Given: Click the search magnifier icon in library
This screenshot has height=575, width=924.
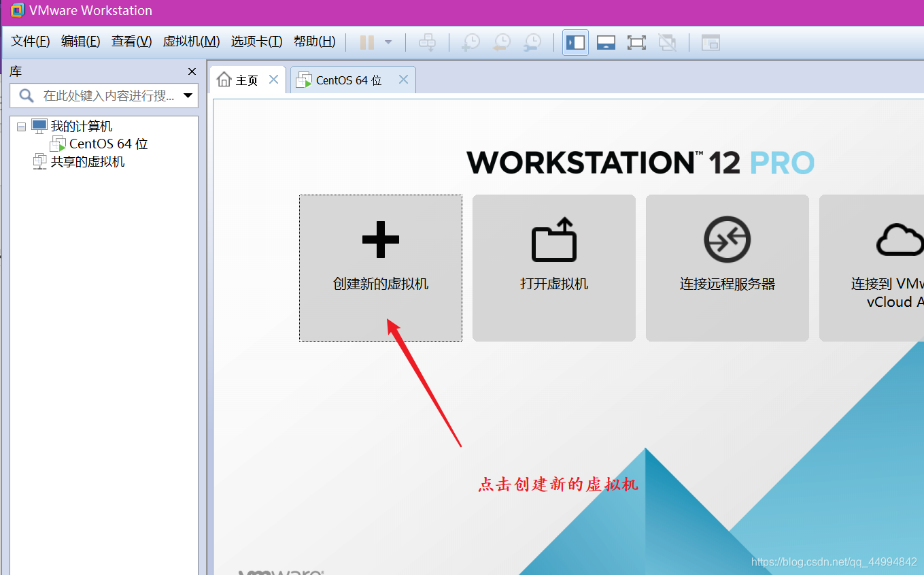Looking at the screenshot, I should [x=26, y=96].
